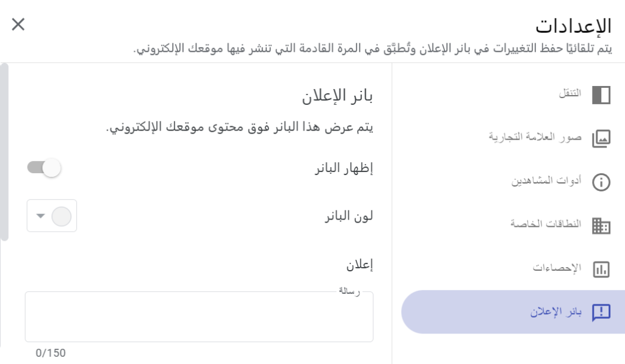Viewport: 625px width, 364px height.
Task: Open the banner color (لون البانر) dropdown
Action: pos(52,216)
